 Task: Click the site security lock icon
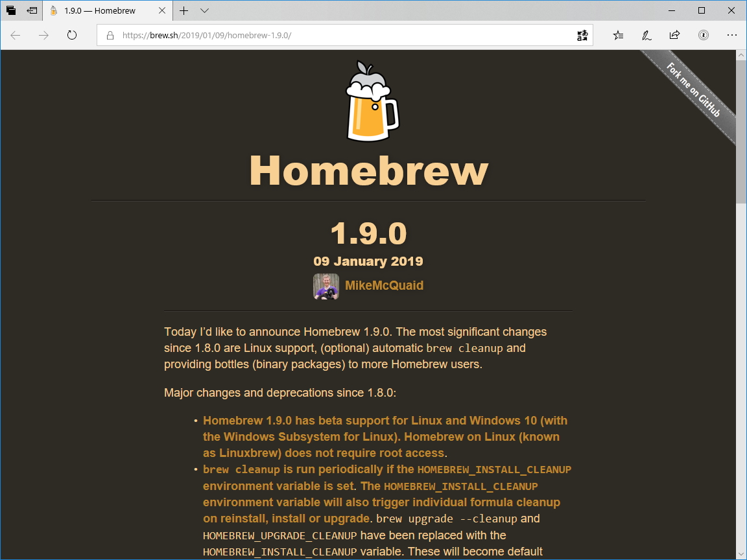(109, 36)
